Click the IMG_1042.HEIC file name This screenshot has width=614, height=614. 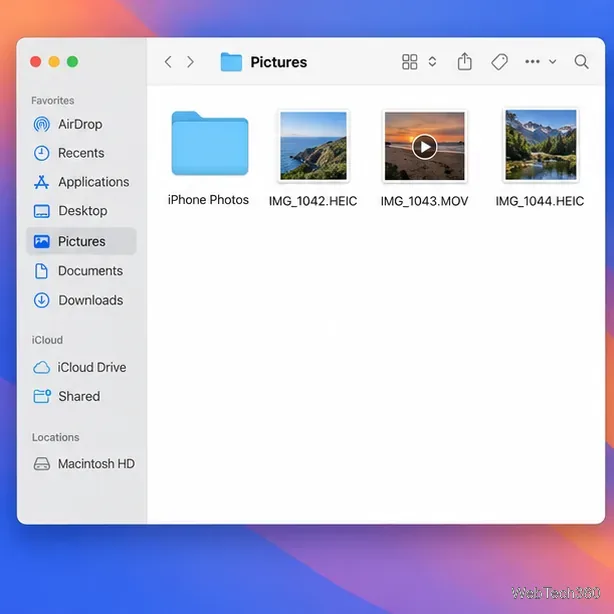[x=313, y=201]
